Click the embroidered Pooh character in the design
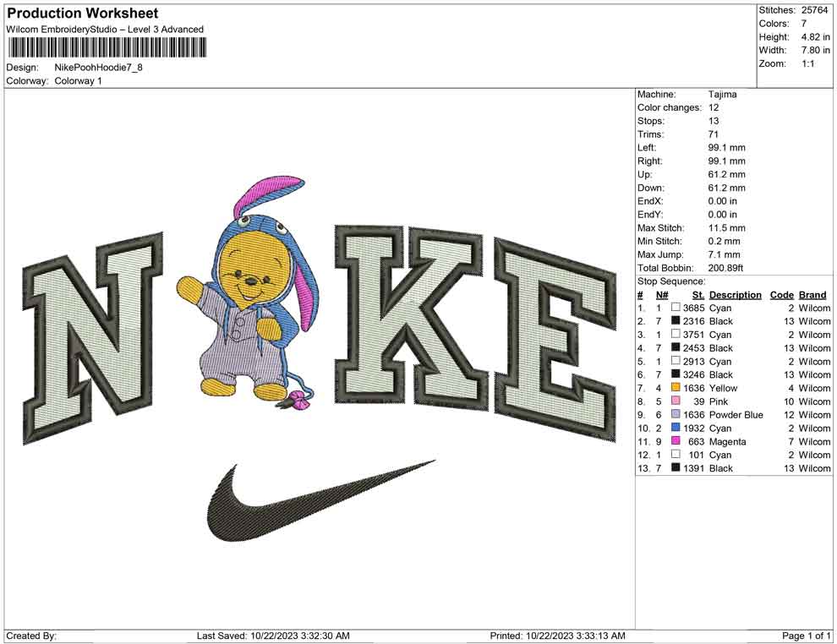Screen dimensions: 837x644 point(249,295)
